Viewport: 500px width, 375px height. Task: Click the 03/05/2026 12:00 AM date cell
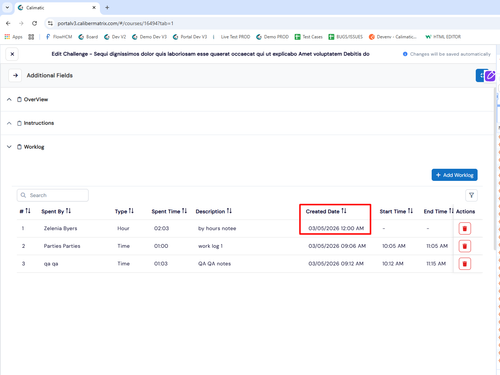336,228
